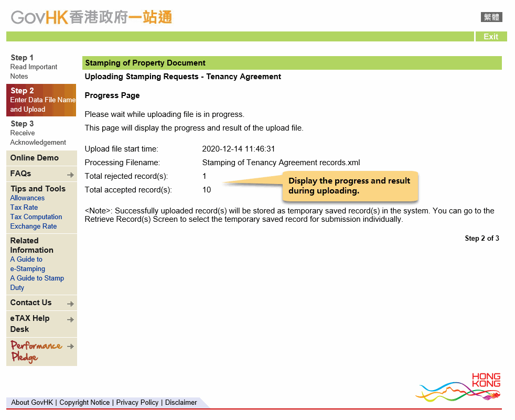The height and width of the screenshot is (420, 515).
Task: Expand the FAQs arrow icon
Action: point(70,174)
